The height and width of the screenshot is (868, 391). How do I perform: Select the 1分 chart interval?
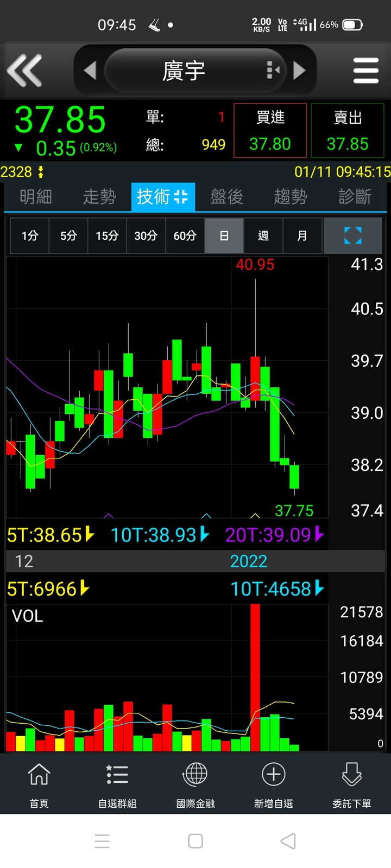point(30,235)
